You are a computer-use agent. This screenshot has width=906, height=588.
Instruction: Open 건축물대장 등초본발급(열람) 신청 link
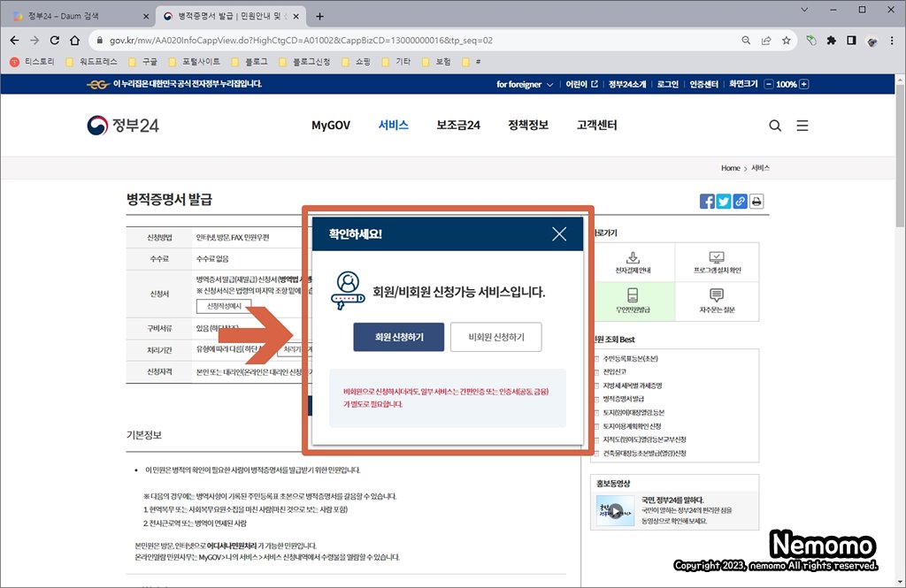click(x=644, y=454)
